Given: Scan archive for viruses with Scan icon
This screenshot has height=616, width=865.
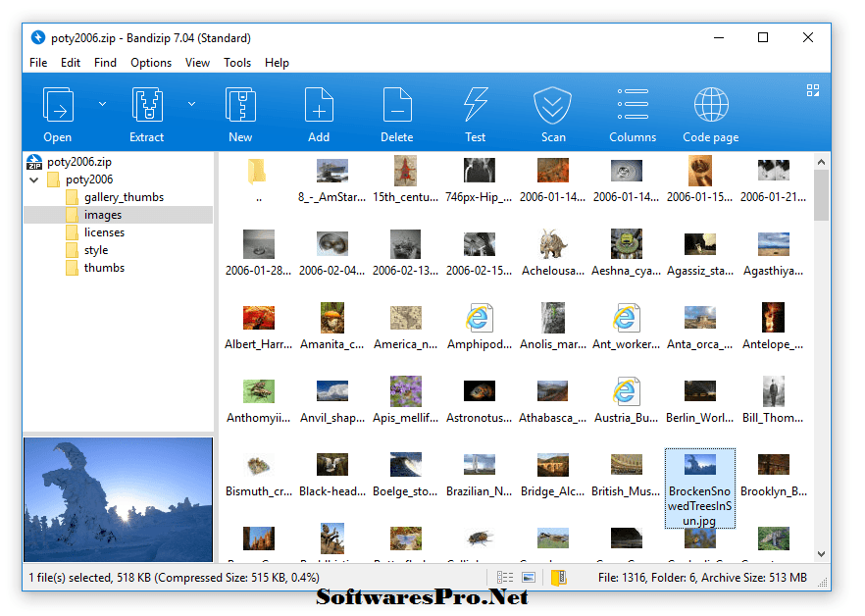Looking at the screenshot, I should coord(553,108).
